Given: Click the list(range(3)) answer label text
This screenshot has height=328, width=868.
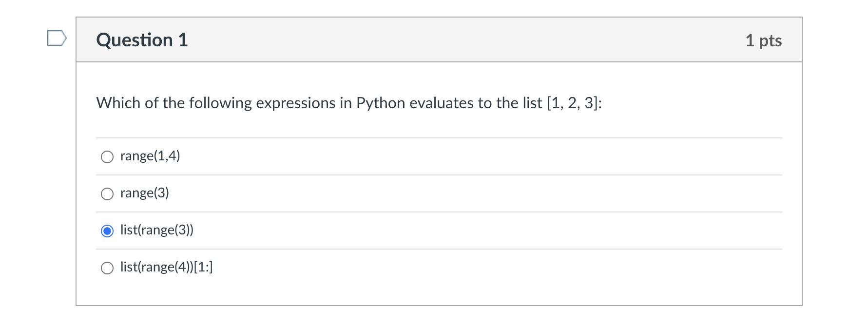Looking at the screenshot, I should click(x=157, y=230).
